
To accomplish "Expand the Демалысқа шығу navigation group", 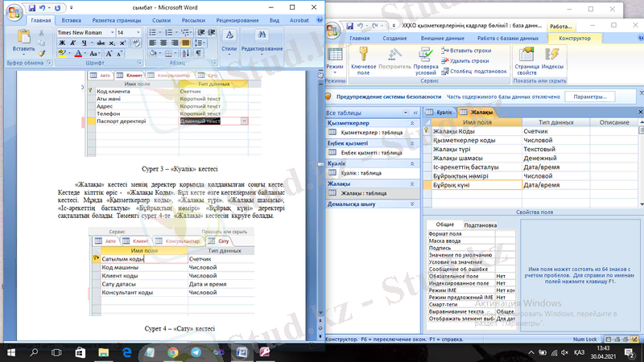I will 414,204.
